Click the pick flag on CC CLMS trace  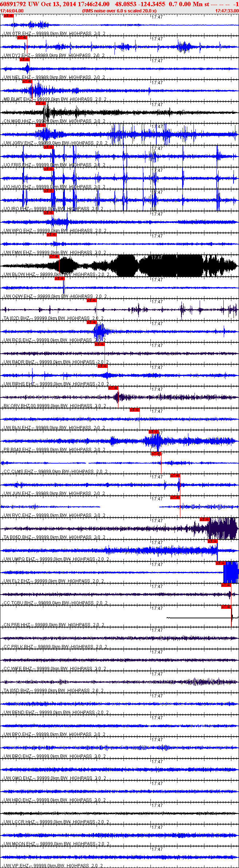[156, 454]
